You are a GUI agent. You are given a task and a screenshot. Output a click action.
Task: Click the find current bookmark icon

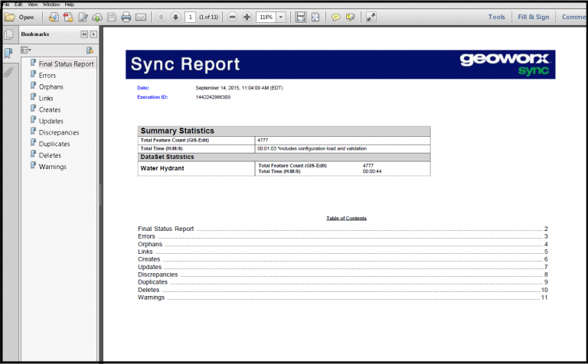coord(90,50)
